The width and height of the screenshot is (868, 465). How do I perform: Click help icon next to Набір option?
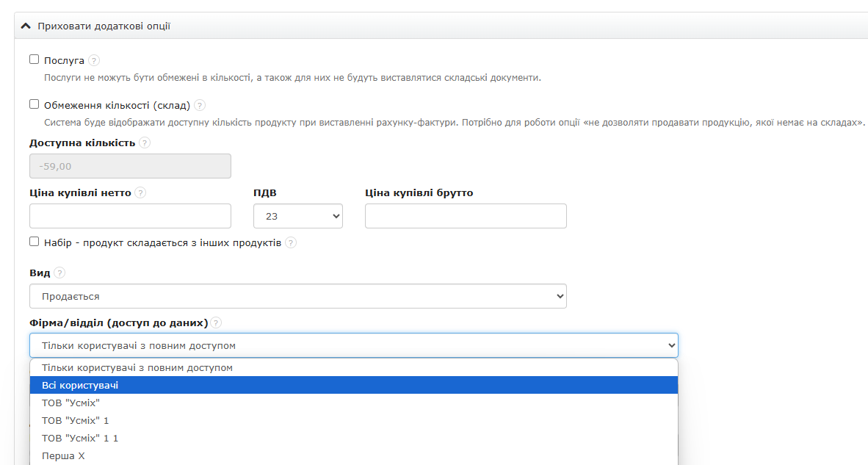pos(291,243)
